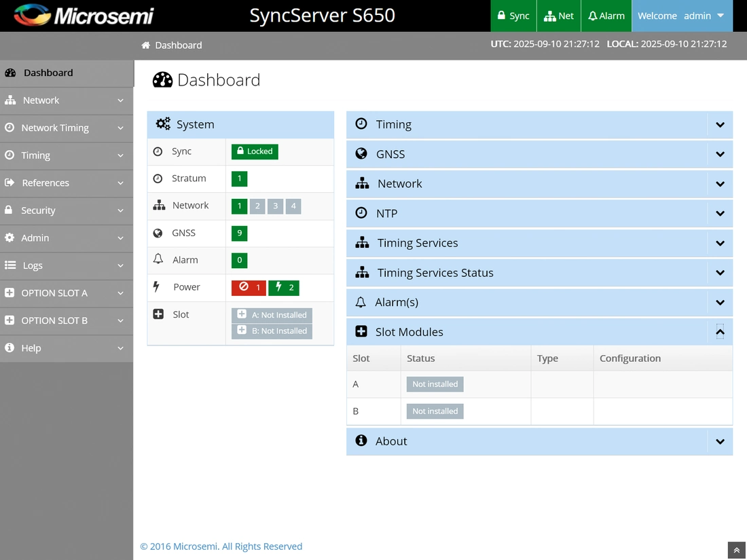Click the Slot plus icon in System panel
The image size is (747, 560).
(x=158, y=314)
